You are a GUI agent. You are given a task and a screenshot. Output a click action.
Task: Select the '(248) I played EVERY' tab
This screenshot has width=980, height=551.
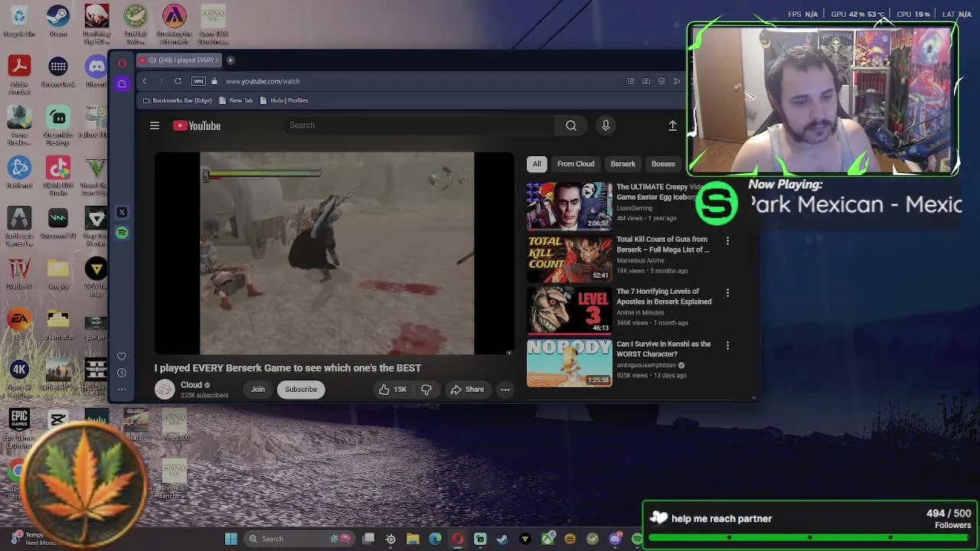tap(179, 60)
